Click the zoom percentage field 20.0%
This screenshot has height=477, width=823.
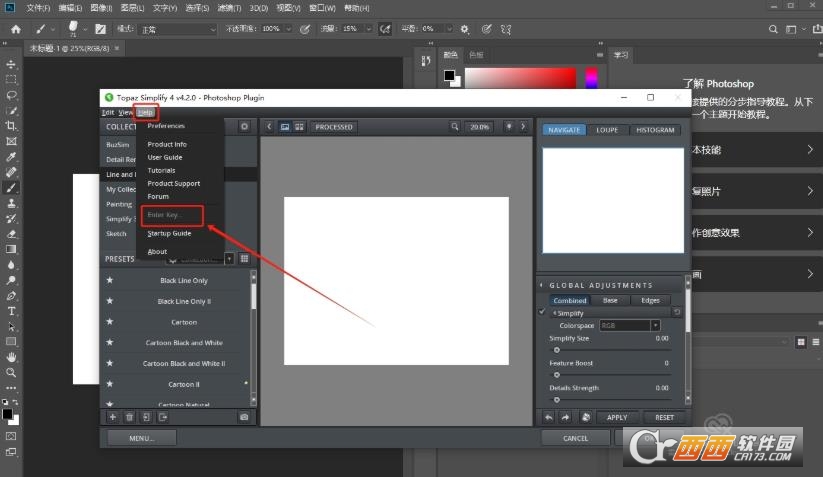pos(479,127)
